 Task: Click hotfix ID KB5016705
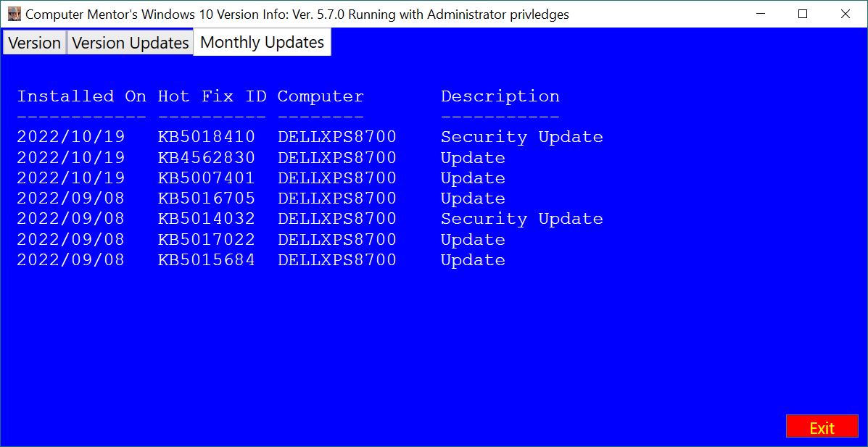(x=207, y=199)
